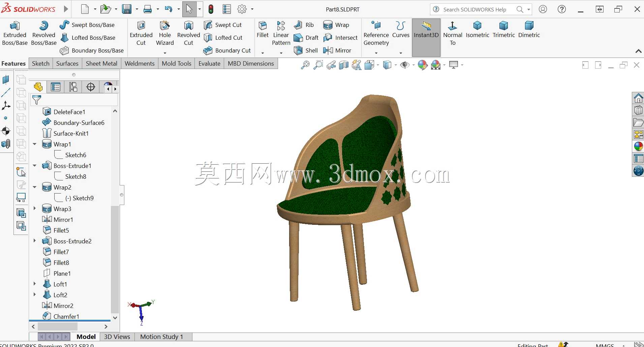The width and height of the screenshot is (644, 347).
Task: Select the Linear Pattern tool
Action: pos(281,33)
